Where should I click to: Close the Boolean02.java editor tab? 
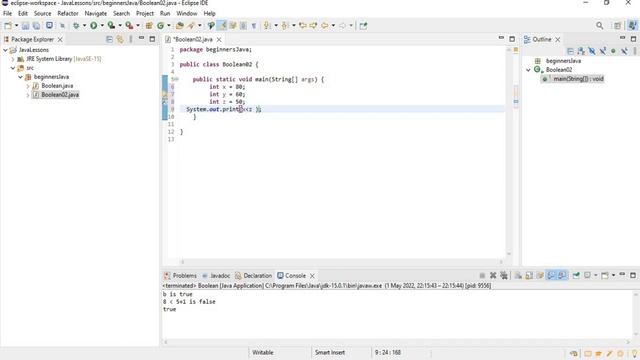pyautogui.click(x=219, y=39)
